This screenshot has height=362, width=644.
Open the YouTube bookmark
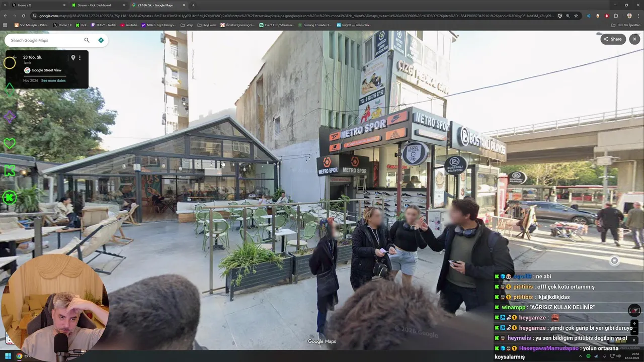129,25
